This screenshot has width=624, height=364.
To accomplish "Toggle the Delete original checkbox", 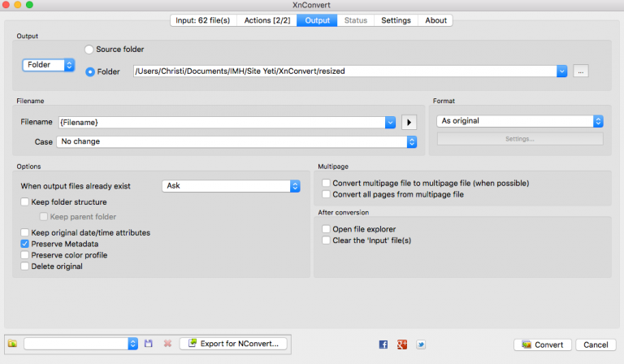I will [x=24, y=266].
